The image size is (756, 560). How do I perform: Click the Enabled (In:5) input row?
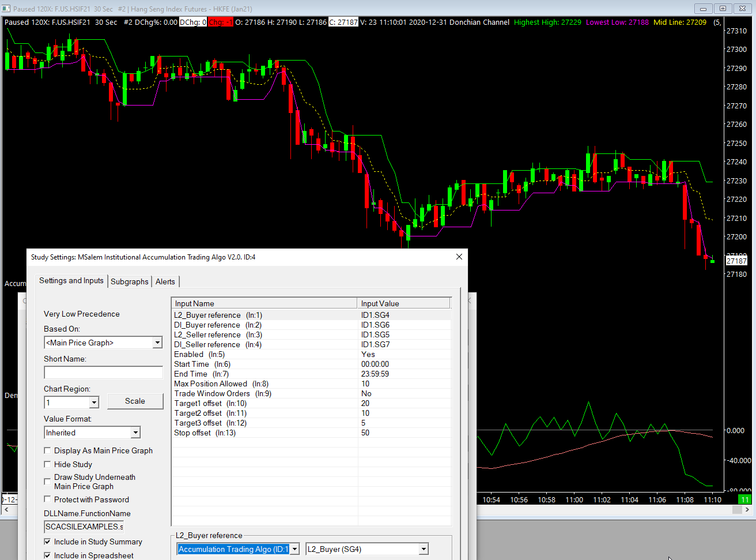pyautogui.click(x=311, y=354)
